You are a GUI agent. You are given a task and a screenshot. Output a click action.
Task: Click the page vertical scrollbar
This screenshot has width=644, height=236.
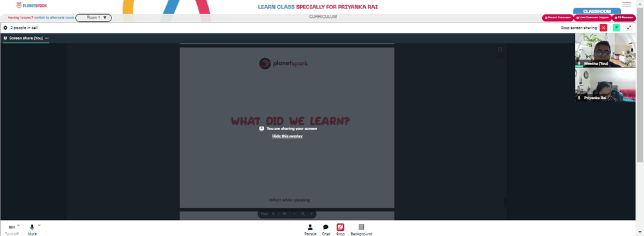[640, 84]
